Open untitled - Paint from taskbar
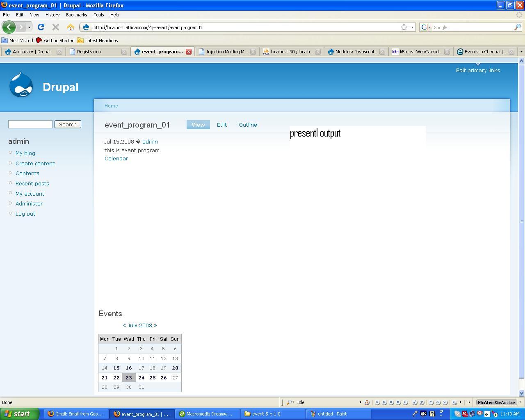Screen dimensions: 525x420 point(328,414)
